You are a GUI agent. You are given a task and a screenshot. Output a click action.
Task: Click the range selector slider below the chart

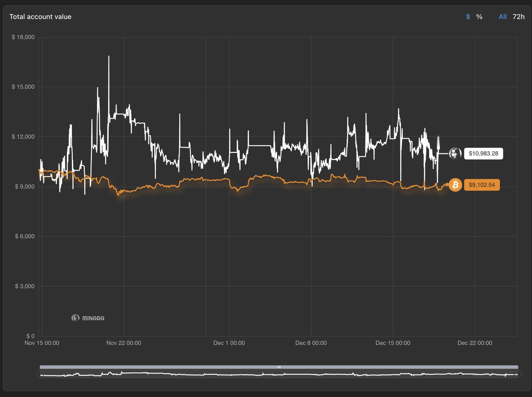tap(278, 367)
